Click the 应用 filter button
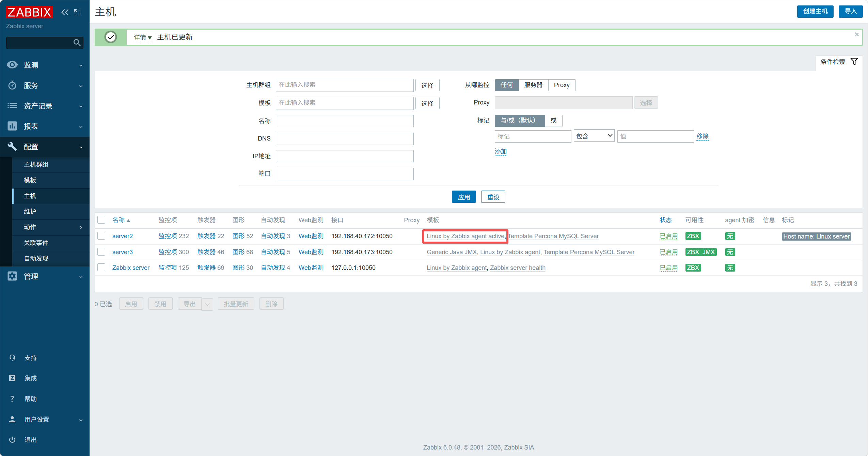This screenshot has height=456, width=868. coord(464,197)
